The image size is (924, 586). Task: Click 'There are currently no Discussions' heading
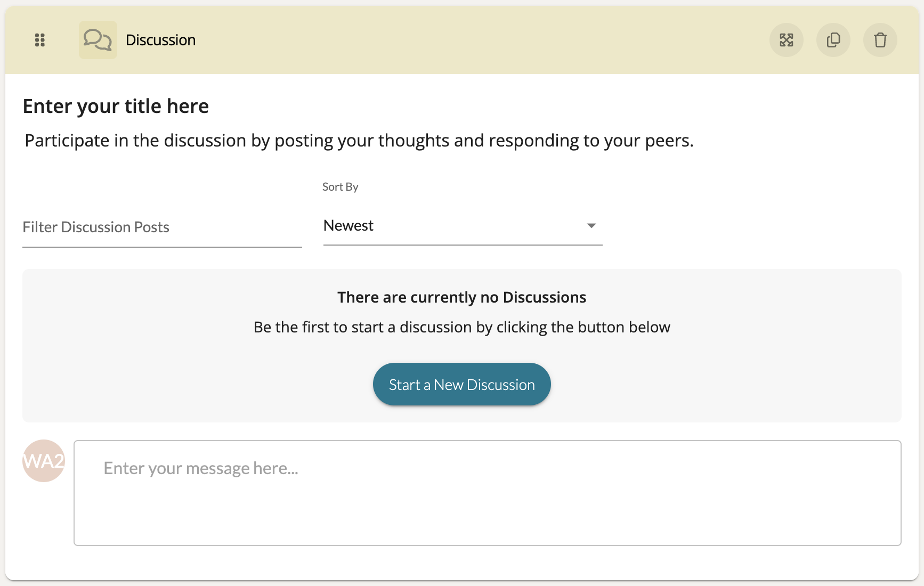pyautogui.click(x=461, y=297)
